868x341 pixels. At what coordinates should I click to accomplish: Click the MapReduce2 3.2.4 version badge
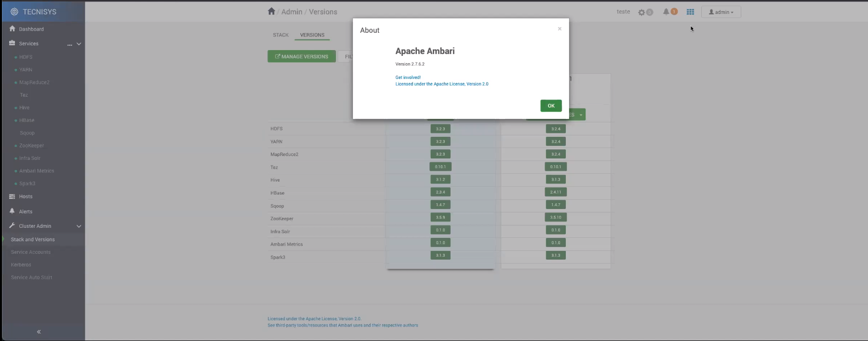[x=556, y=154]
